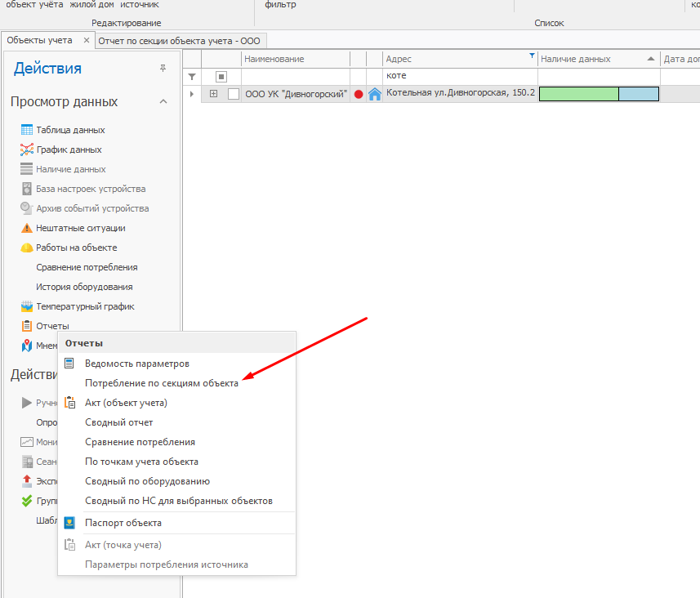Choose Сводный отчет from the reports menu
The width and height of the screenshot is (700, 598).
(119, 422)
